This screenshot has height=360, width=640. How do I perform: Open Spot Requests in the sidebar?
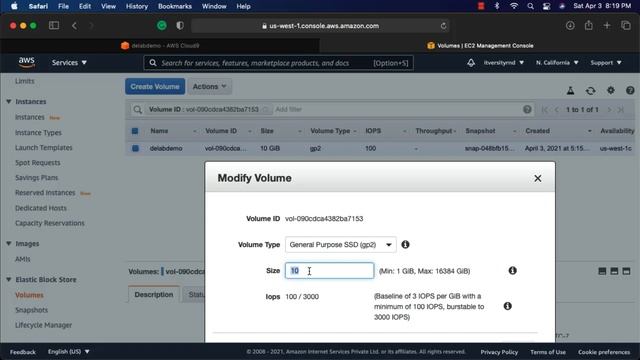38,163
